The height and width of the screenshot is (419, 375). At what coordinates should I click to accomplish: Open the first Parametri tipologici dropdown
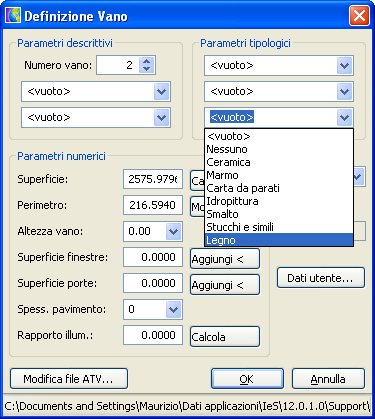(x=344, y=65)
